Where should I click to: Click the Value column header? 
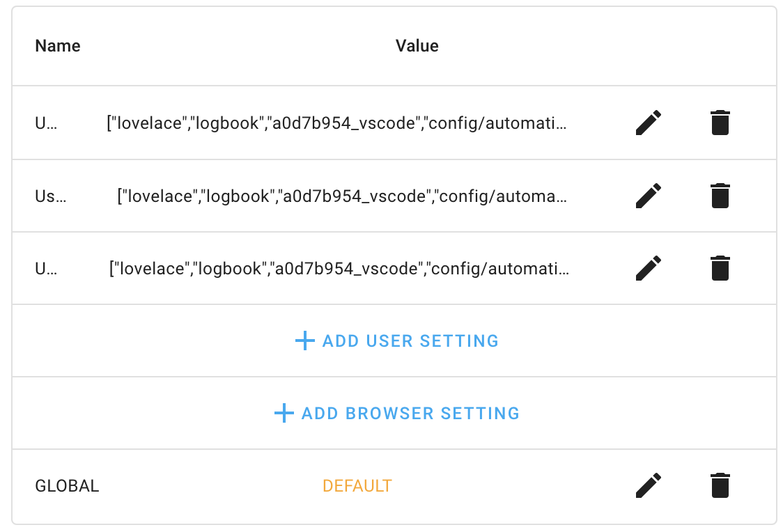(x=417, y=46)
